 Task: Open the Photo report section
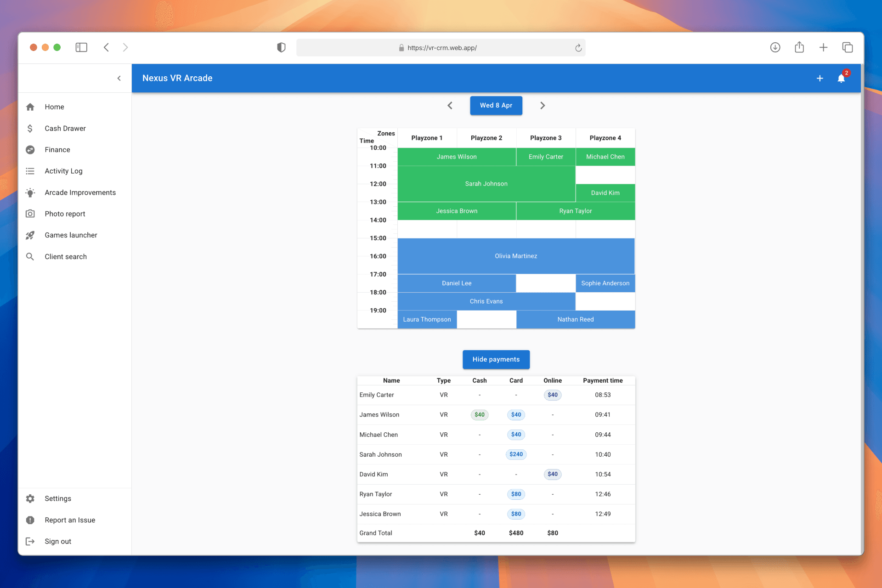click(x=65, y=214)
